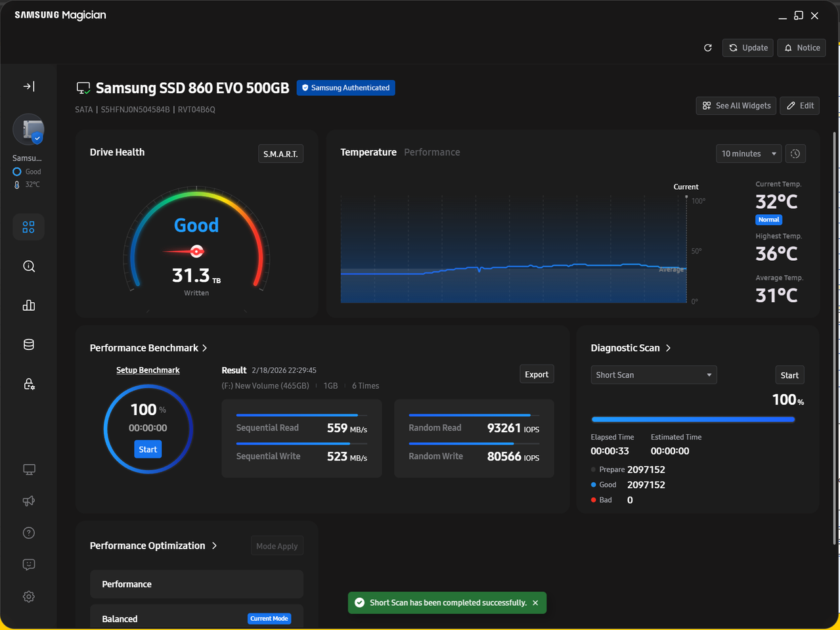840x630 pixels.
Task: Click the Highest Temp 36°C reading
Action: (776, 254)
